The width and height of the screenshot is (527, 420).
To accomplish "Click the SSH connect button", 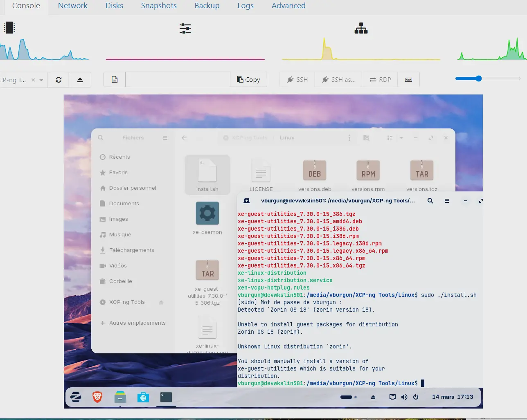I will pos(297,80).
